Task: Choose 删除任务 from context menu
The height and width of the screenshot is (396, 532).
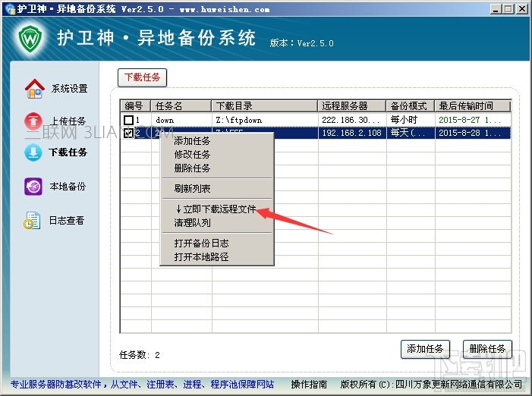Action: pos(192,168)
